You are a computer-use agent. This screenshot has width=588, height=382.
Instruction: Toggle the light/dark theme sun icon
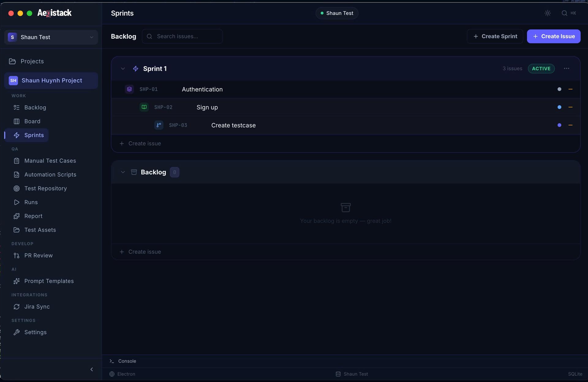click(548, 13)
